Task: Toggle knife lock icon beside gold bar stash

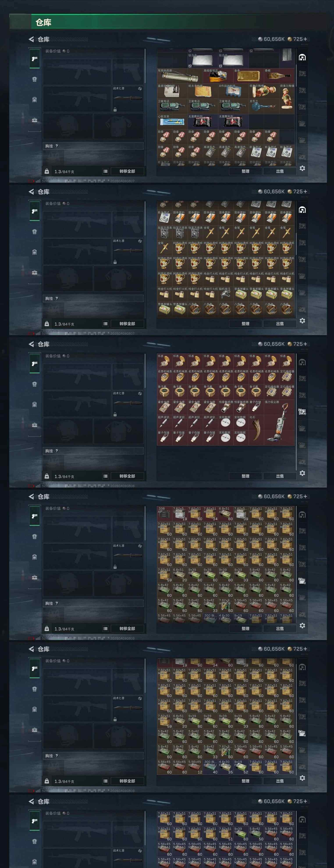Action: point(115,110)
